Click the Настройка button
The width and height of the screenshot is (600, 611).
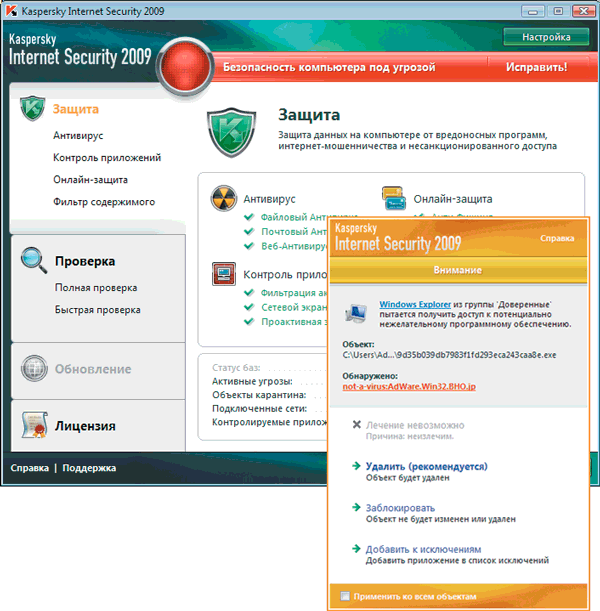[x=546, y=37]
